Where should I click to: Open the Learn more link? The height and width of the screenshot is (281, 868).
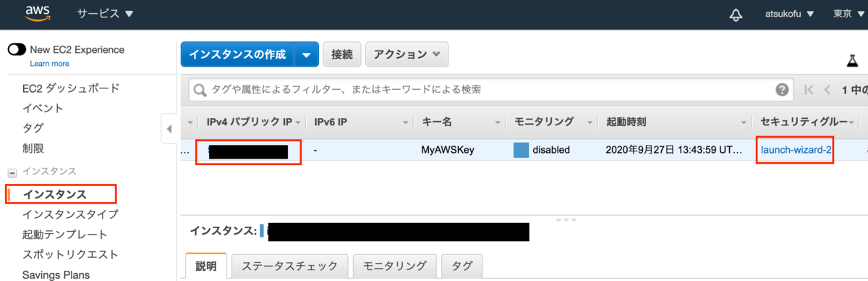[x=49, y=64]
